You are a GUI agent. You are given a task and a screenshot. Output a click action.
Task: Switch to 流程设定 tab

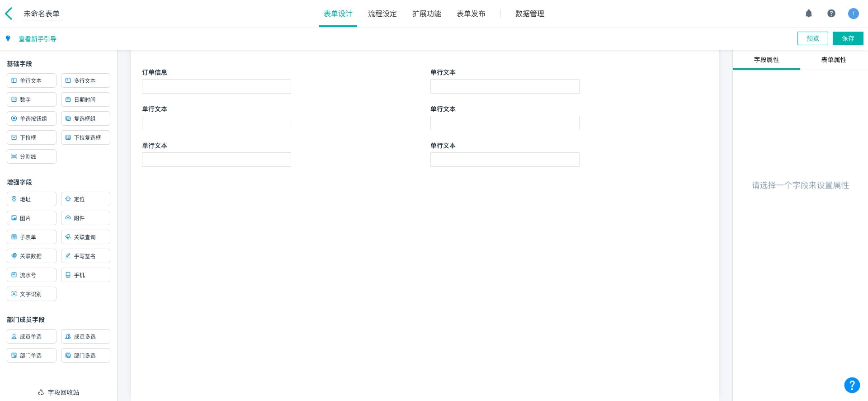tap(382, 14)
